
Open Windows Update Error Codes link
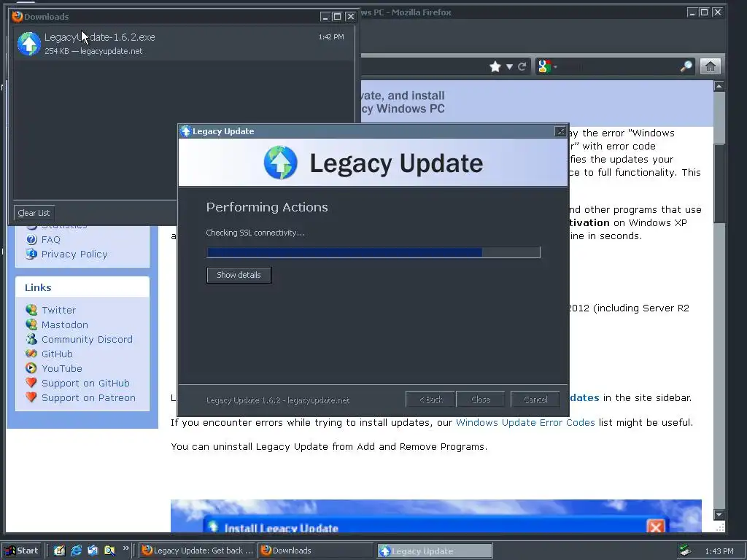(525, 422)
